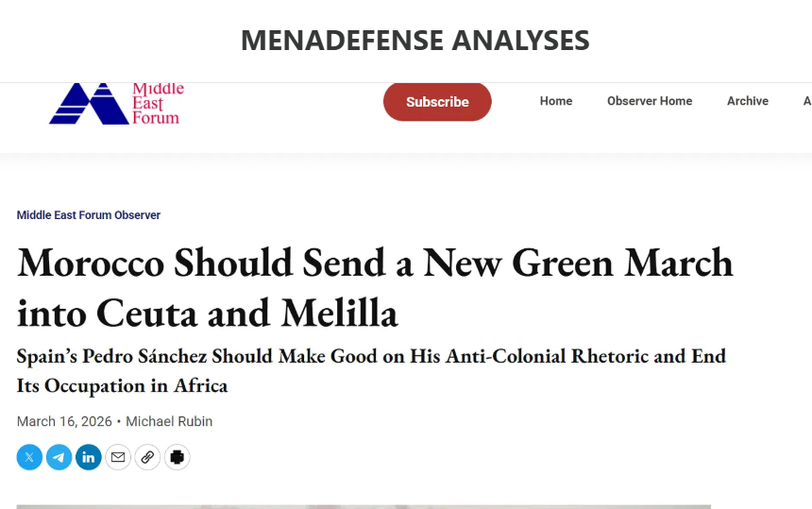
Task: Email the article using envelope icon
Action: (x=118, y=458)
